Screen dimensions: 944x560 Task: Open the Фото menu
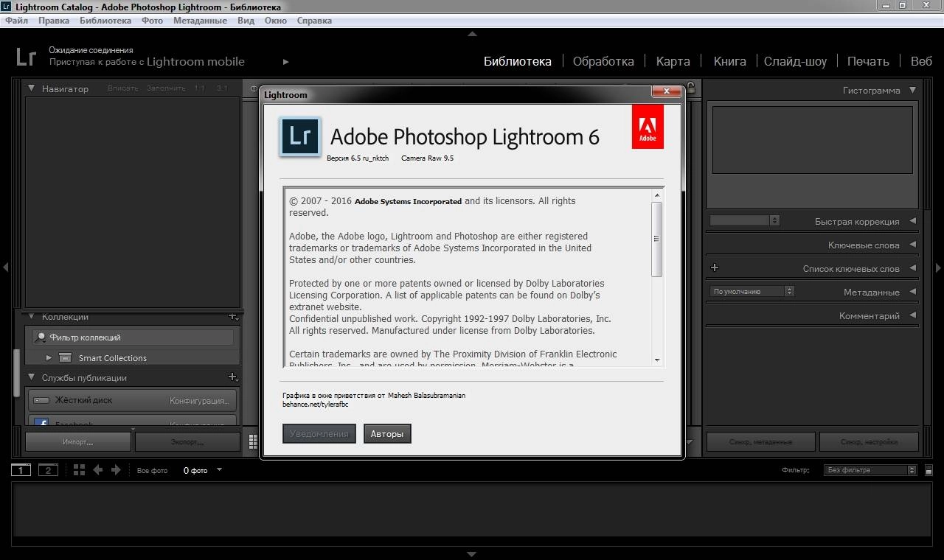tap(152, 21)
